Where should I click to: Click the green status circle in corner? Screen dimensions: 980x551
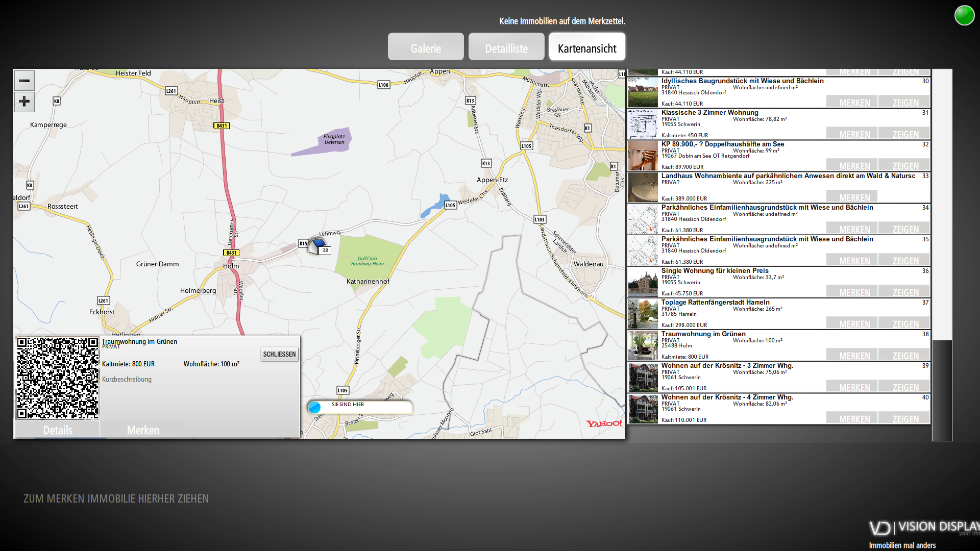coord(964,15)
